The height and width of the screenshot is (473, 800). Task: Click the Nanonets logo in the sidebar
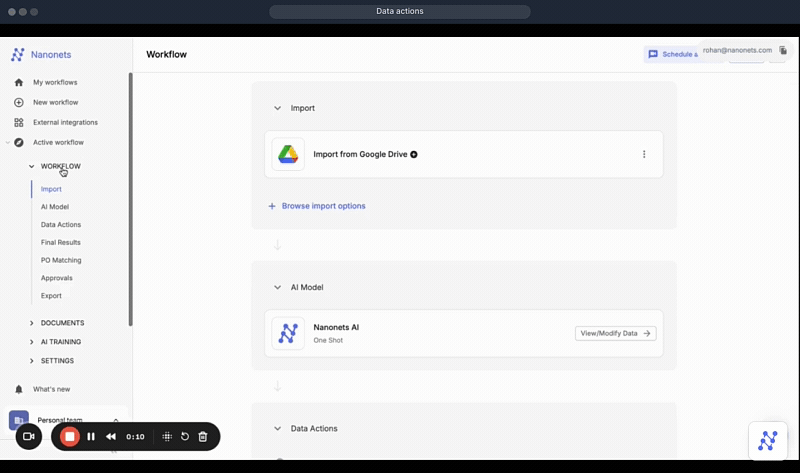[18, 55]
